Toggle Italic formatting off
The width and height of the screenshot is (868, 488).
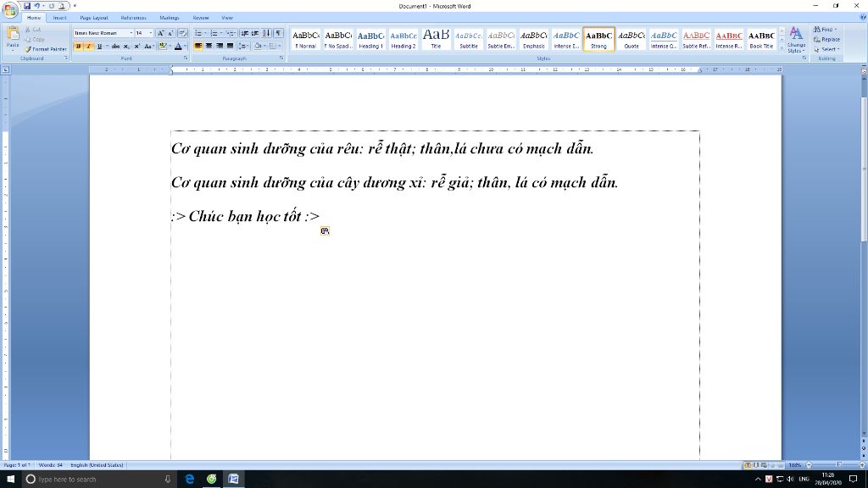click(x=88, y=46)
